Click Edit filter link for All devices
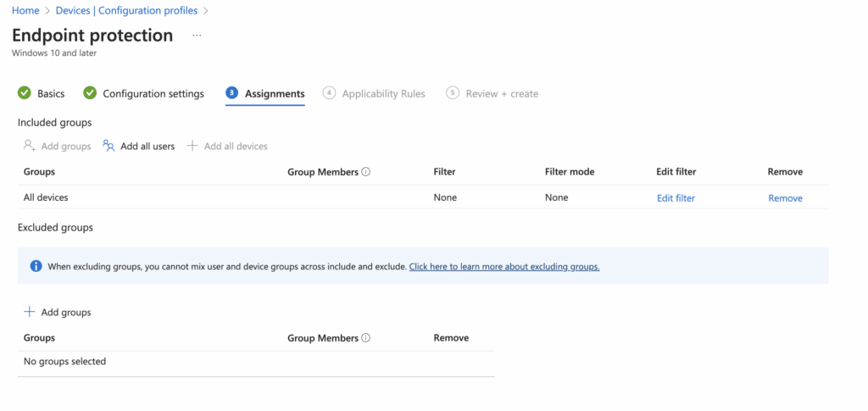Viewport: 868px width, 411px height. [676, 198]
